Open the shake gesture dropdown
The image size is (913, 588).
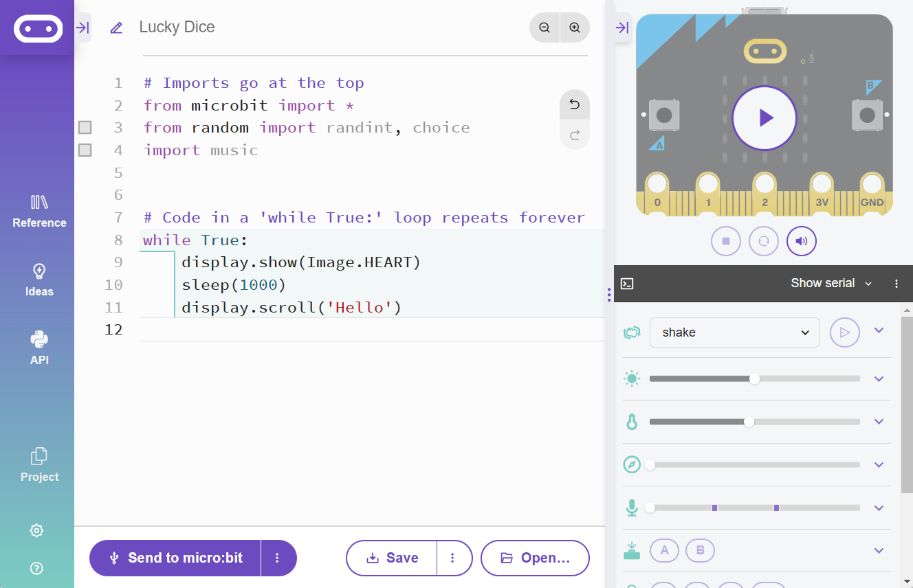[x=734, y=332]
